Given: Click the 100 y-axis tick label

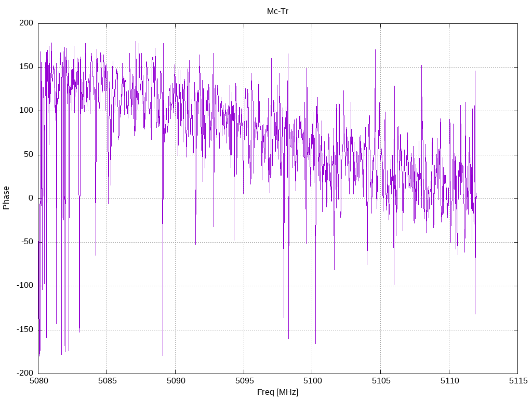Looking at the screenshot, I should click(x=26, y=111).
